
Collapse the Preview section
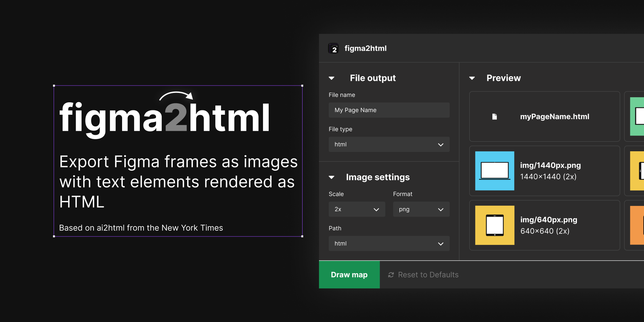click(472, 78)
